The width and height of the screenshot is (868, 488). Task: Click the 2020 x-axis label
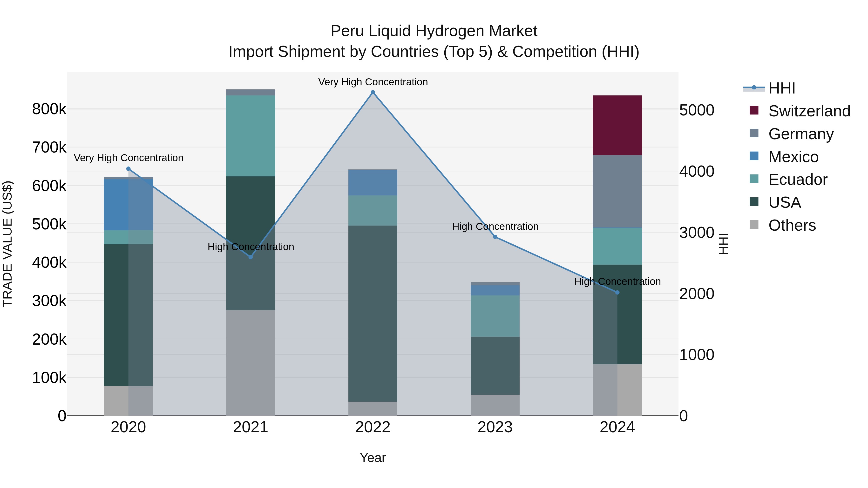(x=128, y=427)
